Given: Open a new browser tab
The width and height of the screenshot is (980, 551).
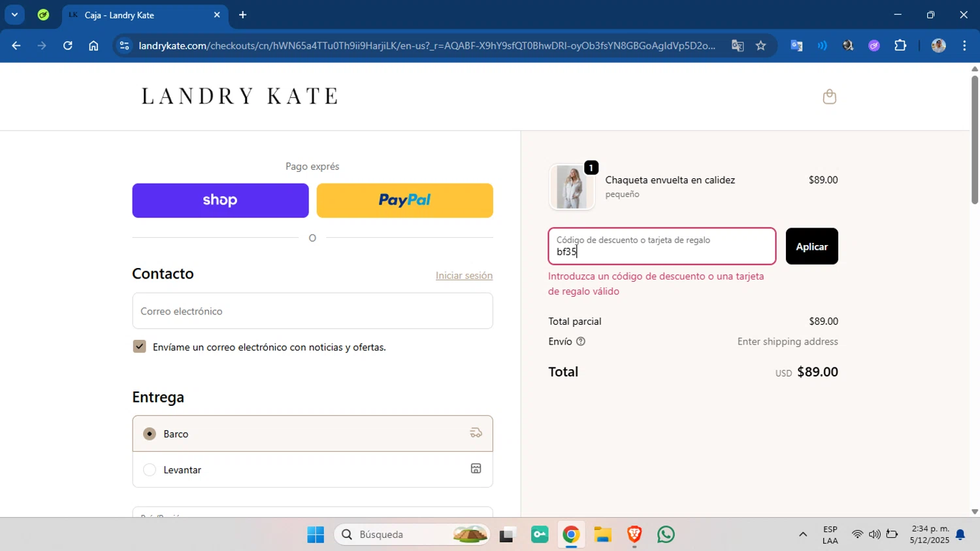Looking at the screenshot, I should pos(243,15).
